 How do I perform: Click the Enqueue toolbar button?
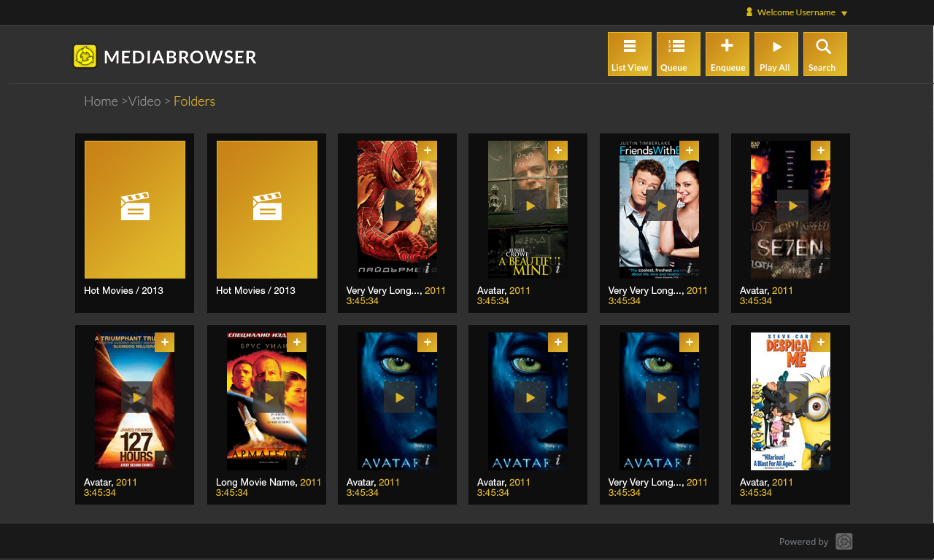tap(727, 54)
